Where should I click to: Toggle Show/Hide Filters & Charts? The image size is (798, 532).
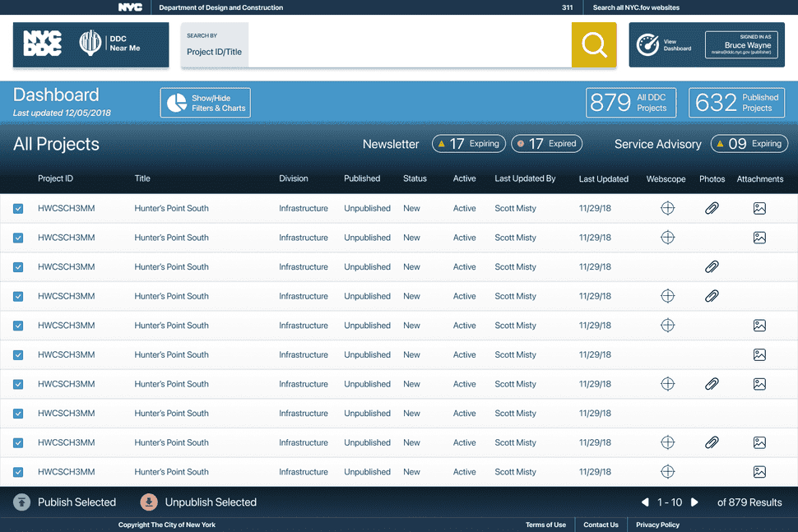click(206, 103)
